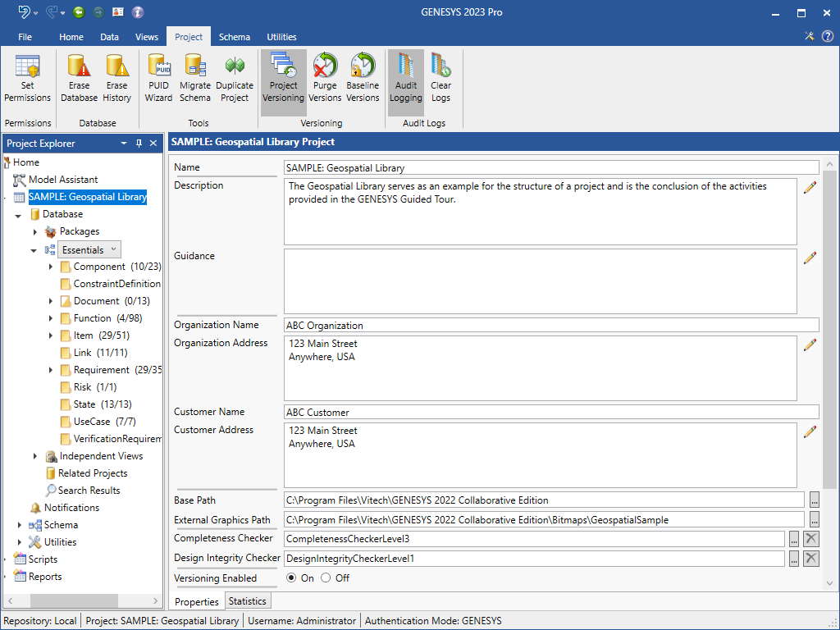Launch the PUID Wizard
Viewport: 840px width, 630px height.
coord(158,80)
